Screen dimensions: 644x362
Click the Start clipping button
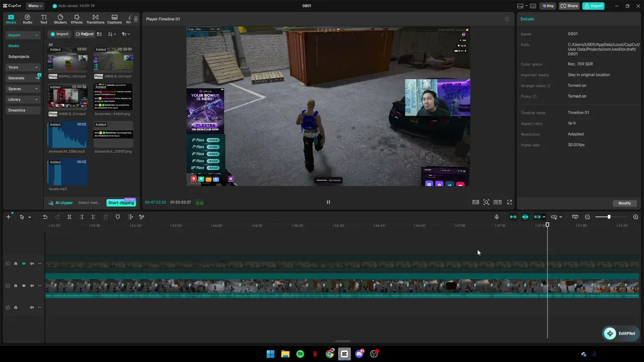(121, 203)
